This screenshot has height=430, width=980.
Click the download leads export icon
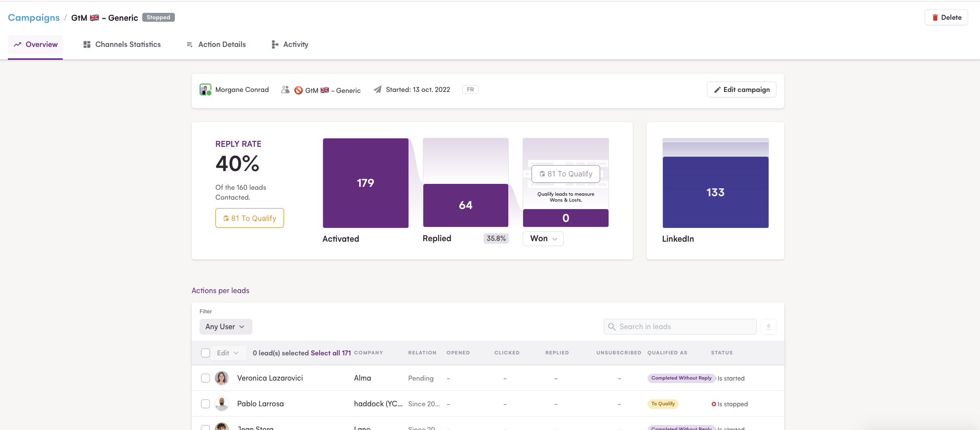pos(768,327)
